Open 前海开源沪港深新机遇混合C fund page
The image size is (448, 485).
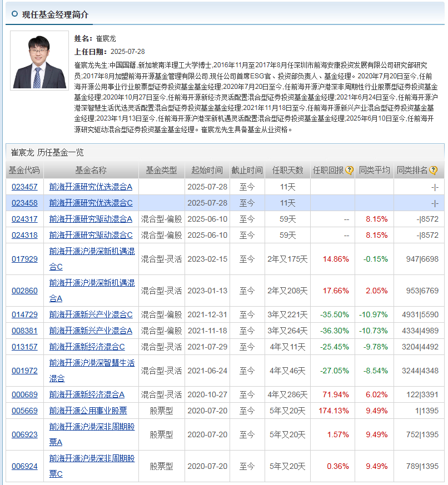click(x=92, y=259)
